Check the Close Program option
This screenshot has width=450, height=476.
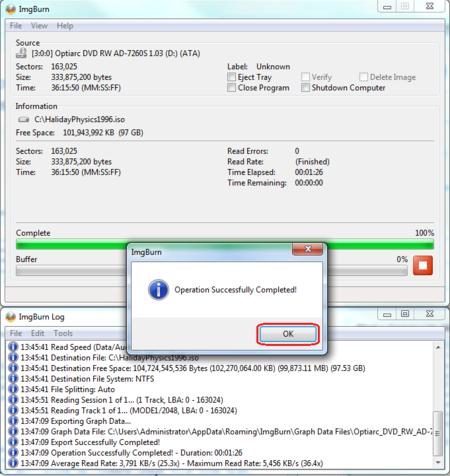point(231,88)
